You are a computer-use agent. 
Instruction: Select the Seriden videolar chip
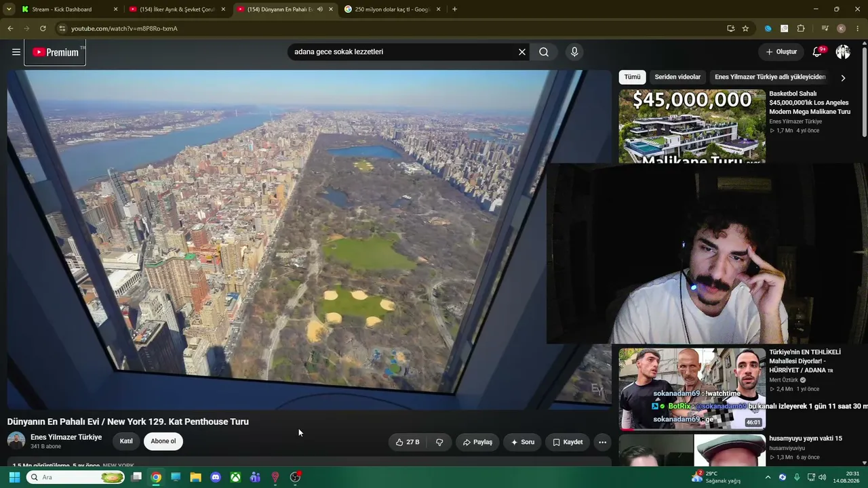(677, 77)
